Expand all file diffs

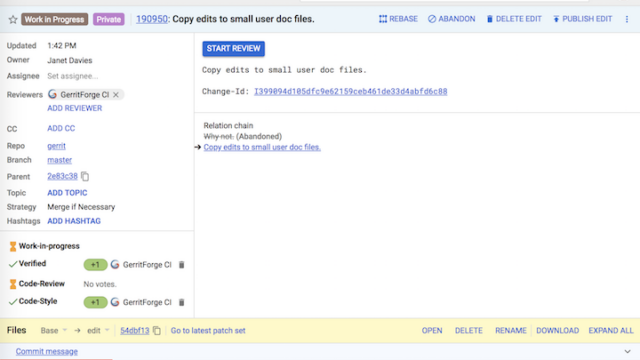point(611,331)
